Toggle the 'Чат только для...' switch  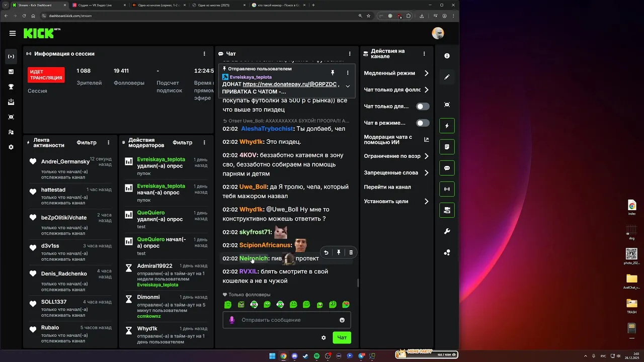423,107
